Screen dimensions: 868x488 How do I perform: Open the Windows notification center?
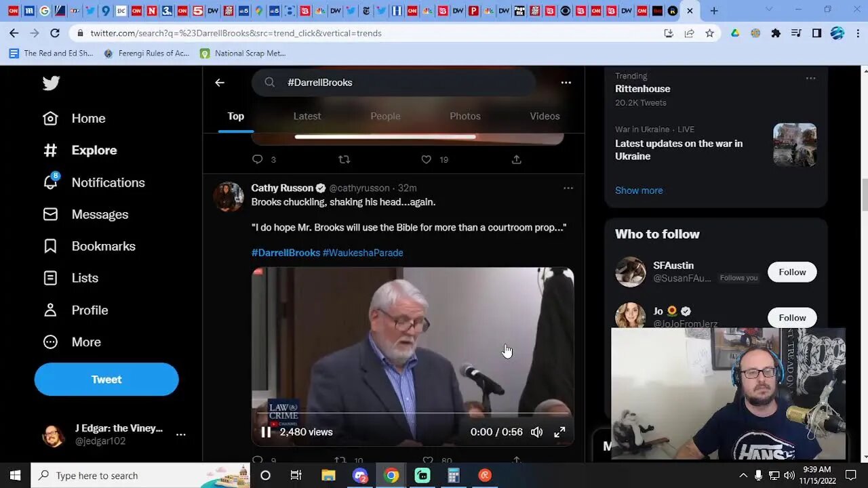coord(851,476)
